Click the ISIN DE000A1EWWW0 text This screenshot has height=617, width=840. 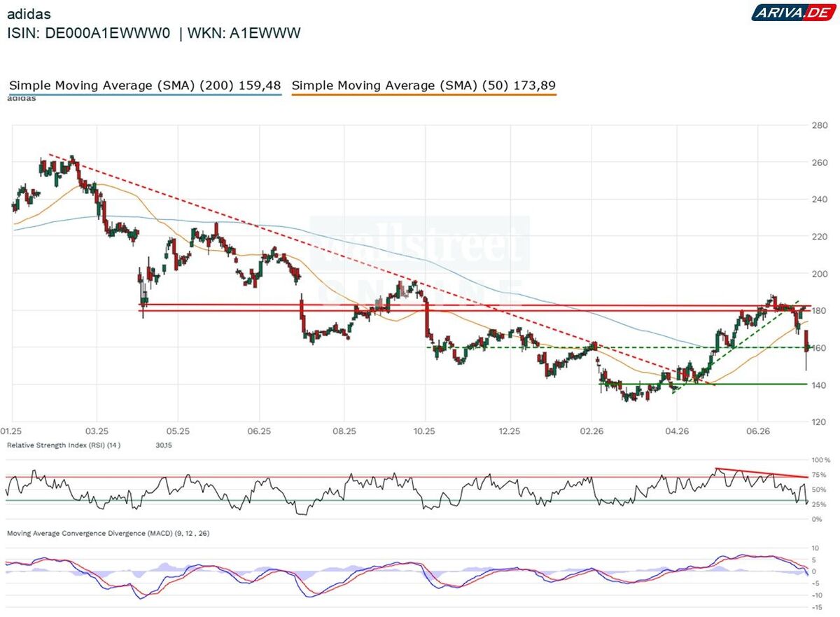point(88,33)
